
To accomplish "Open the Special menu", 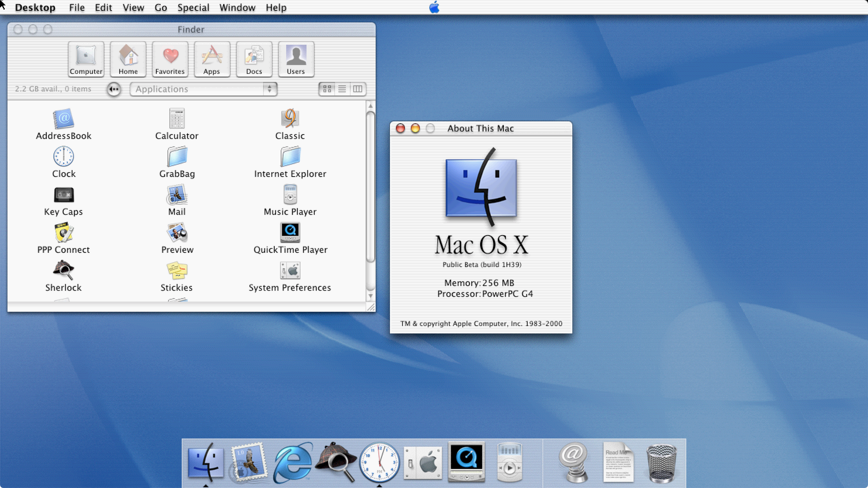I will [193, 7].
